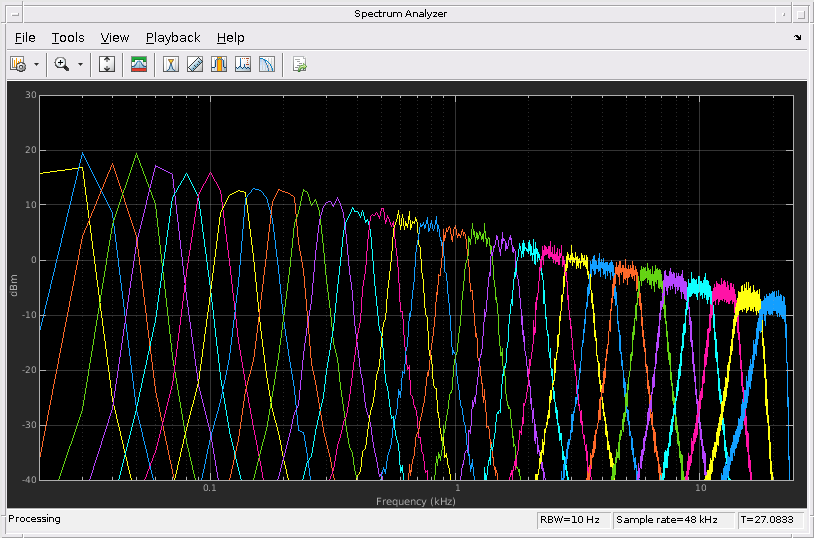
Task: Open the Playback menu
Action: 173,37
